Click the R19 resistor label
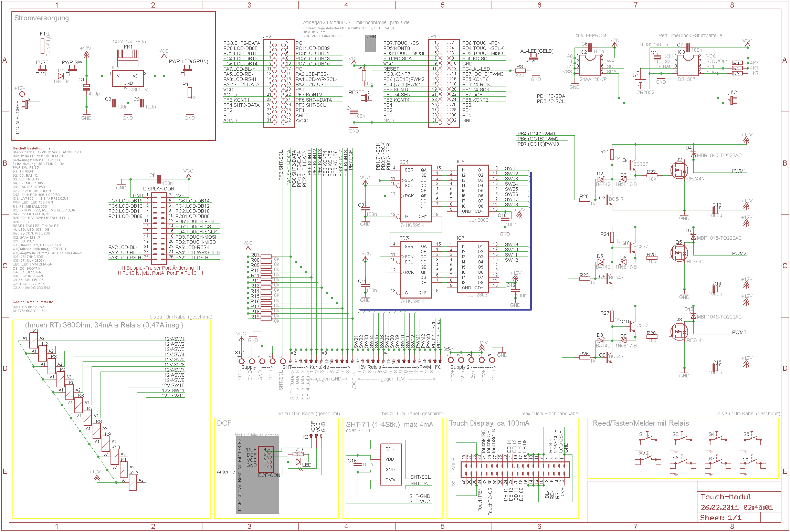790x532 pixels. (x=255, y=317)
